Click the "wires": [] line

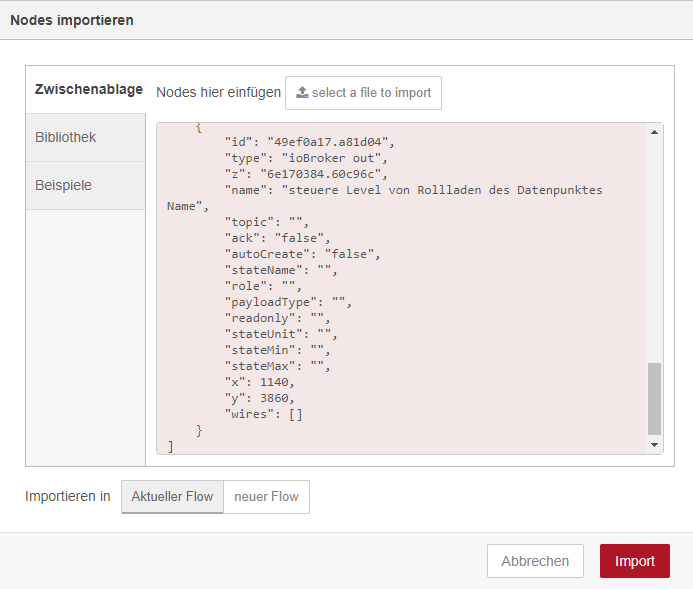(264, 414)
